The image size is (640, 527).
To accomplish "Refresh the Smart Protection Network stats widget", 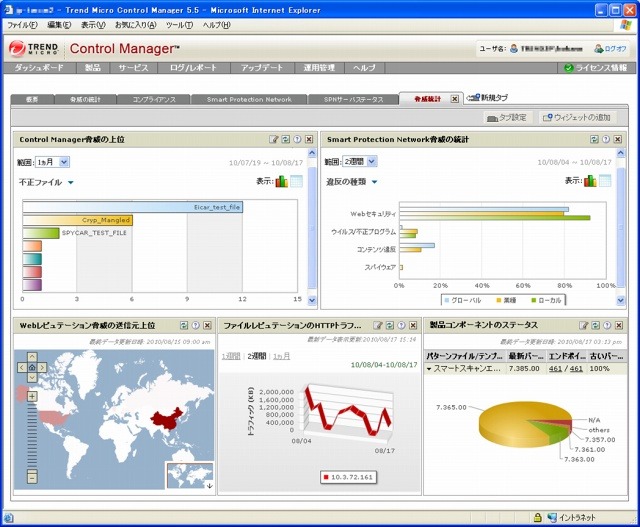I will click(x=594, y=140).
